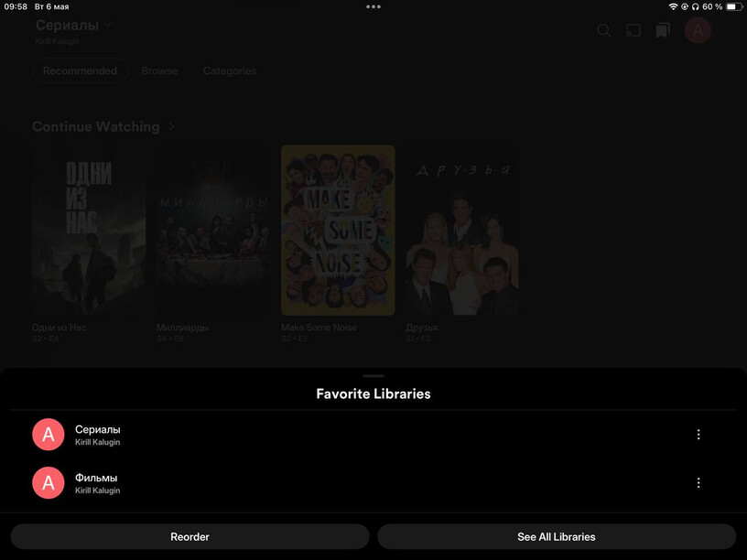747x560 pixels.
Task: Open the watchlist bookmark icon
Action: tap(663, 31)
